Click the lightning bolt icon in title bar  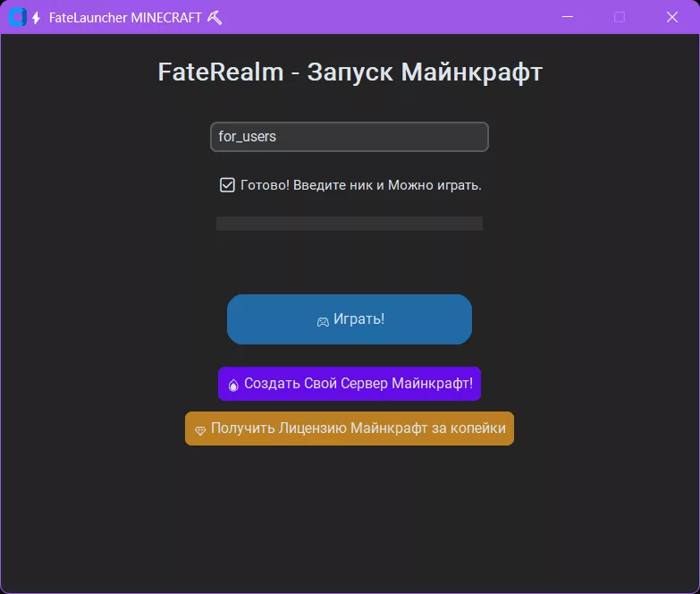[37, 18]
